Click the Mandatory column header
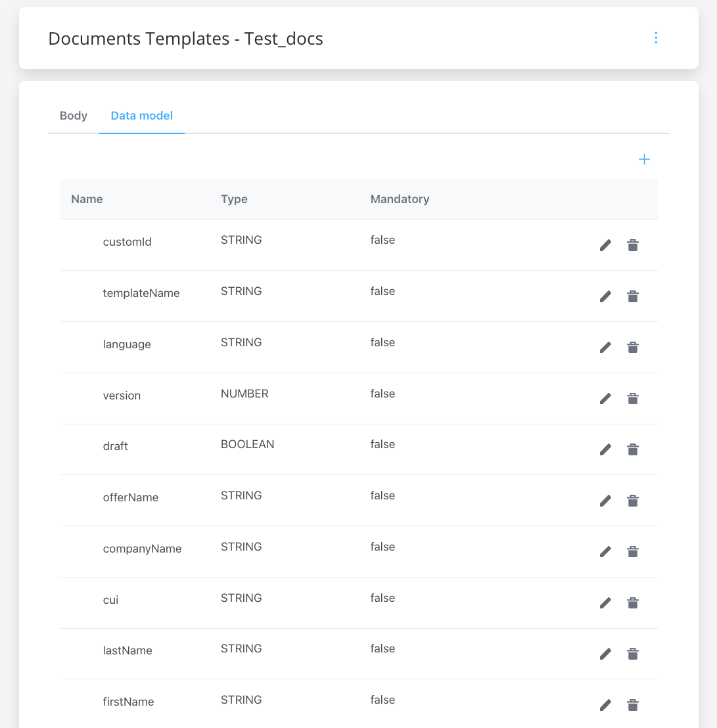The height and width of the screenshot is (728, 717). tap(400, 199)
